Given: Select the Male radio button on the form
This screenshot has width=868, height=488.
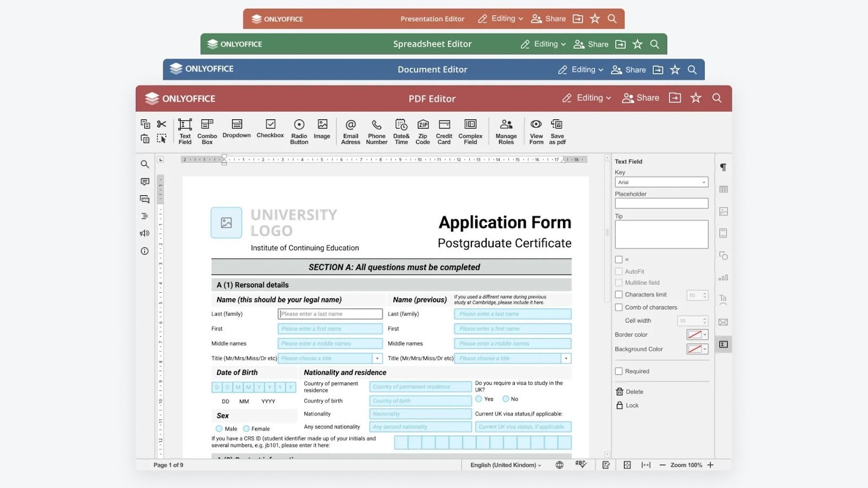Looking at the screenshot, I should (x=219, y=428).
